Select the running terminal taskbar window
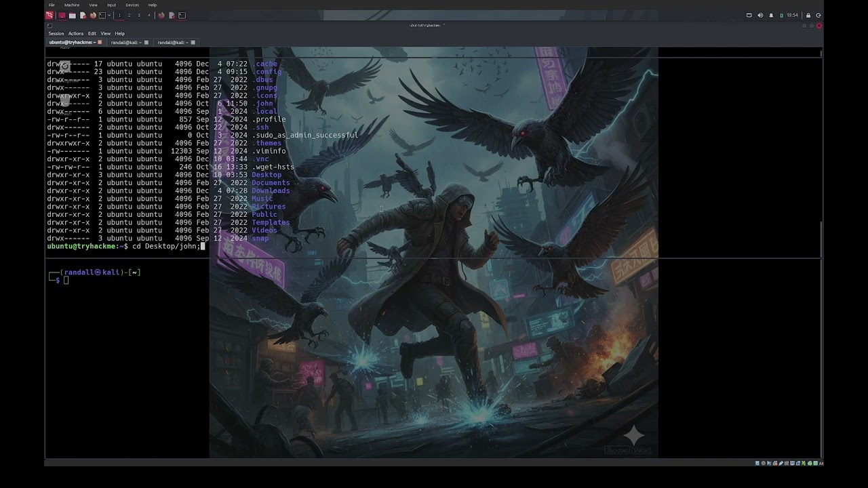 pos(182,15)
